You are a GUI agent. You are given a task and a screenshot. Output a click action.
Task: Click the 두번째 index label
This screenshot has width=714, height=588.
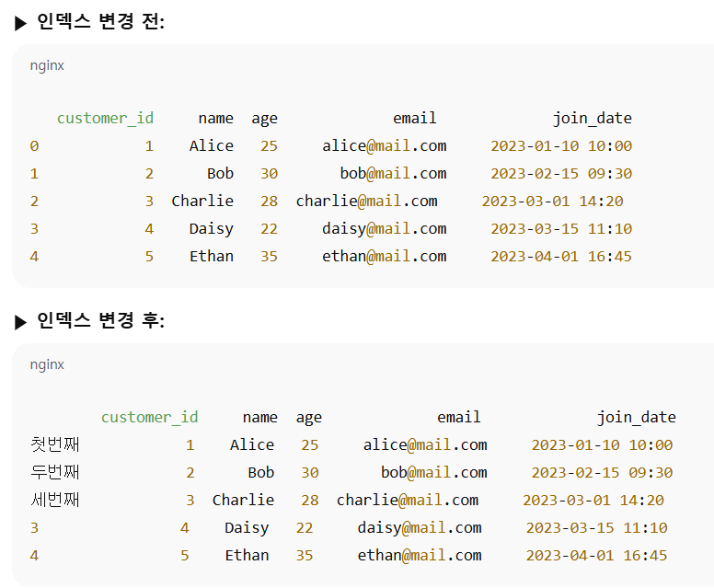pos(54,472)
